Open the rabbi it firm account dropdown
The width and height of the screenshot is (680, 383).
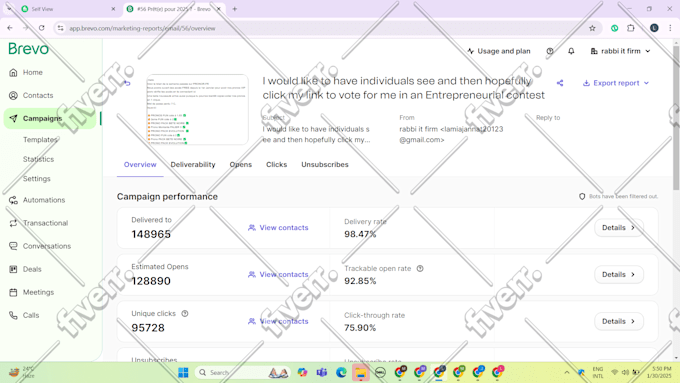620,51
